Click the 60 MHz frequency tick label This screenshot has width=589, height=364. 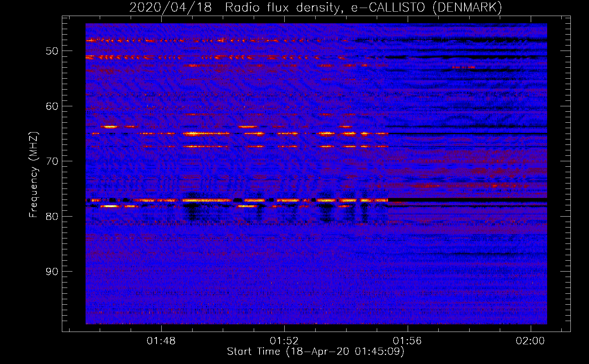pos(52,106)
